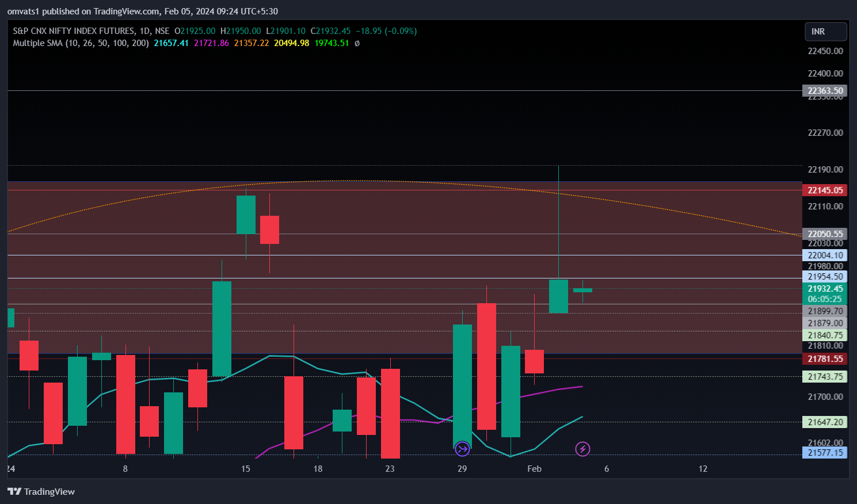Screen dimensions: 857x504
Task: Click the close value C21932.45
Action: pyautogui.click(x=330, y=31)
